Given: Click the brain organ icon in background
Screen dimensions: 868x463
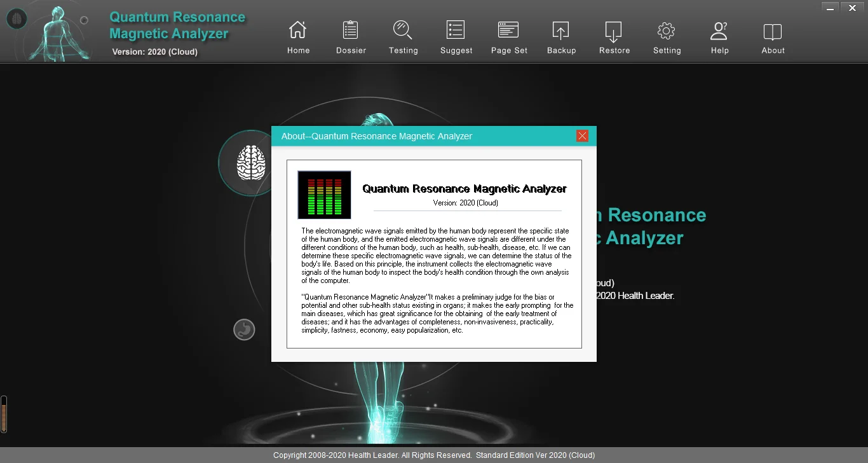Looking at the screenshot, I should 251,162.
